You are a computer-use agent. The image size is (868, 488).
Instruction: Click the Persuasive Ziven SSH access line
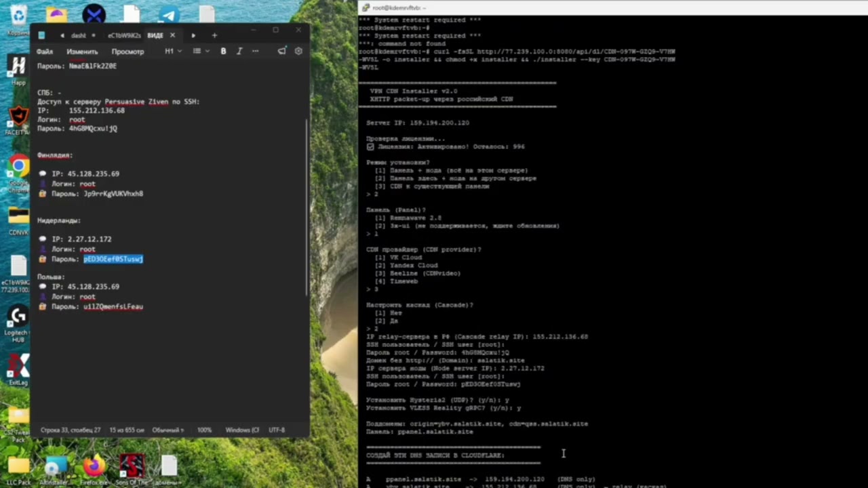pos(119,102)
